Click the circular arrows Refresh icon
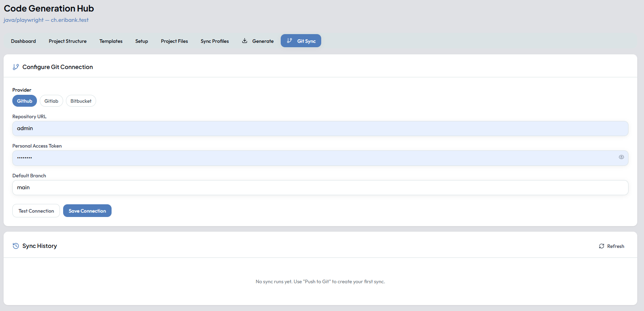The height and width of the screenshot is (311, 644). click(602, 246)
